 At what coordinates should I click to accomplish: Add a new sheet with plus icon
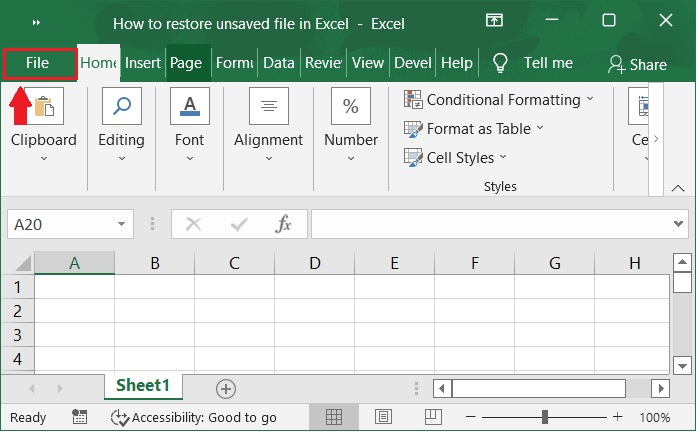tap(226, 388)
